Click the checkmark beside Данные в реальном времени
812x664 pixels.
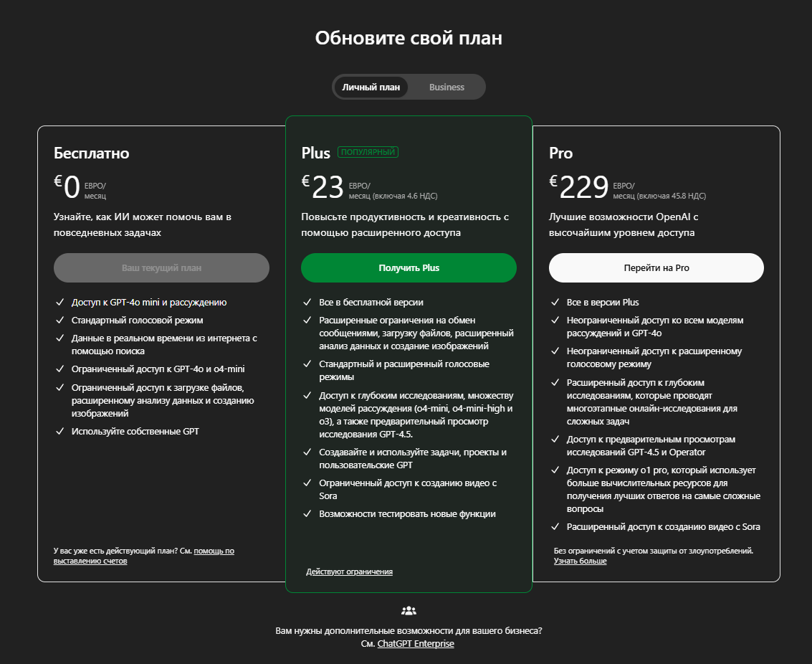[60, 338]
